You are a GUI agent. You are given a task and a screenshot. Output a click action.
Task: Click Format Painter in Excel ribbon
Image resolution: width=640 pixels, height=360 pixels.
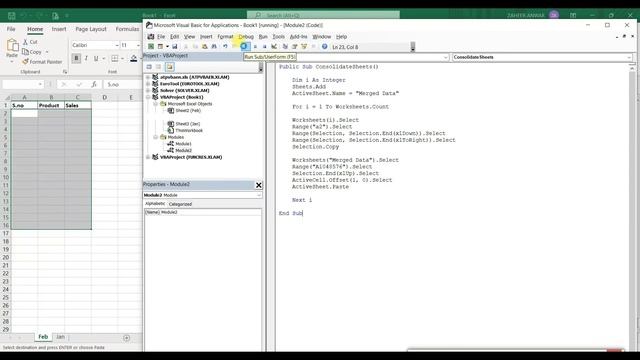pos(42,62)
